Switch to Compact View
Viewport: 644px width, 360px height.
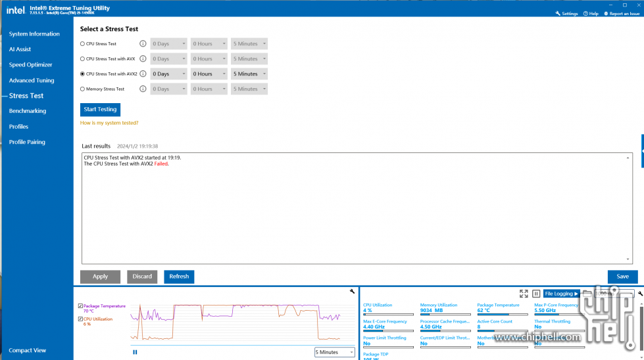tap(28, 350)
